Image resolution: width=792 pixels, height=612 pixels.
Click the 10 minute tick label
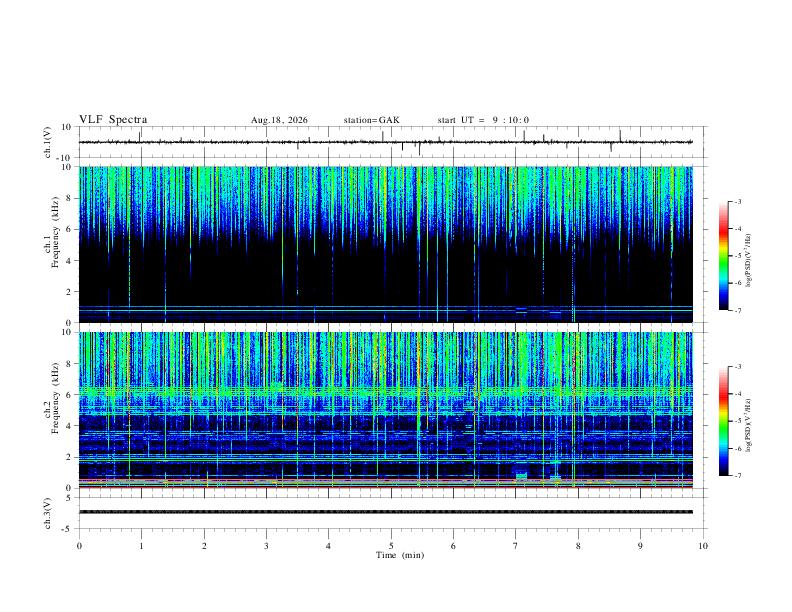[x=703, y=546]
